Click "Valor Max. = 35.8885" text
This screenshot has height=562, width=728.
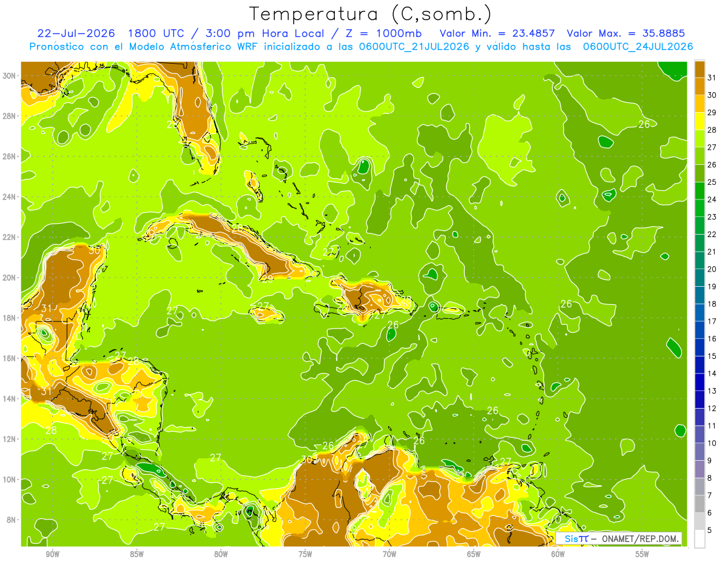pyautogui.click(x=625, y=33)
